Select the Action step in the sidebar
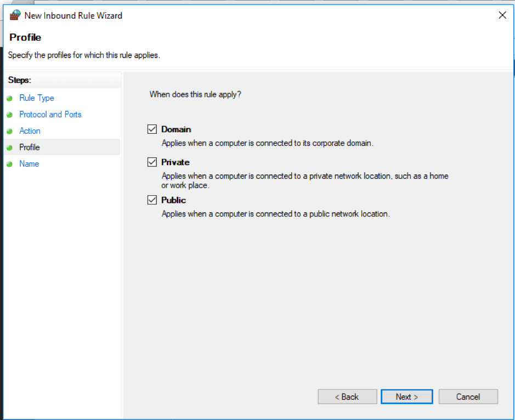The height and width of the screenshot is (420, 515). click(30, 131)
